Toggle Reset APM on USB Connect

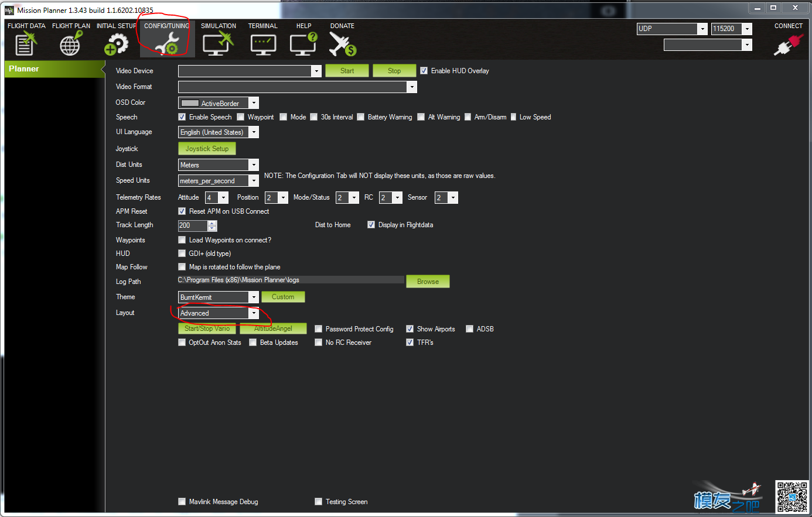tap(182, 211)
